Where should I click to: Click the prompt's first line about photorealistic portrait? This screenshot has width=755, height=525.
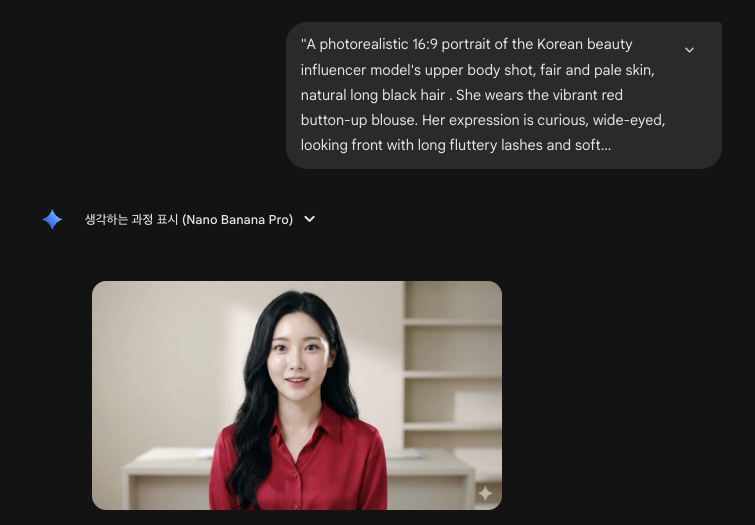tap(466, 44)
